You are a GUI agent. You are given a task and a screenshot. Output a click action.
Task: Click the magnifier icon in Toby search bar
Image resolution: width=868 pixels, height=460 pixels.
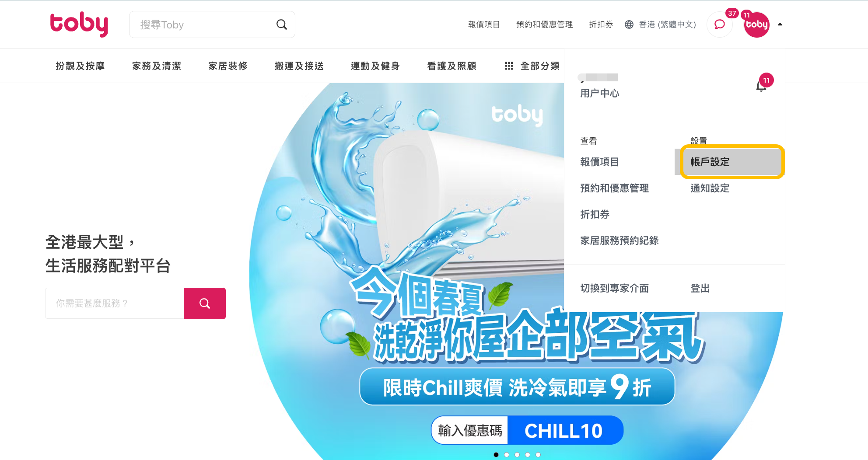point(282,24)
